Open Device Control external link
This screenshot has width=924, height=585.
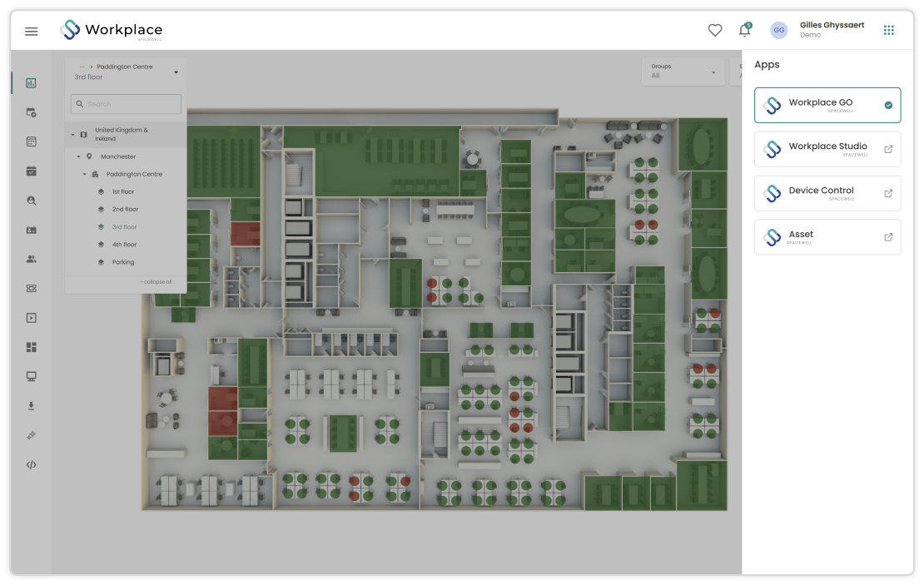[888, 193]
